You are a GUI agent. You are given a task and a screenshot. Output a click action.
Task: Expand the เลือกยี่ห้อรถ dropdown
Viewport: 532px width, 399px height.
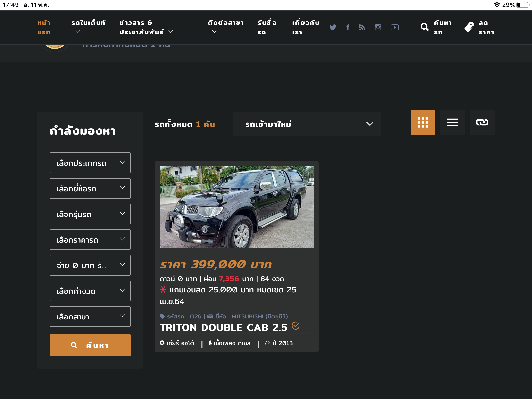[90, 188]
